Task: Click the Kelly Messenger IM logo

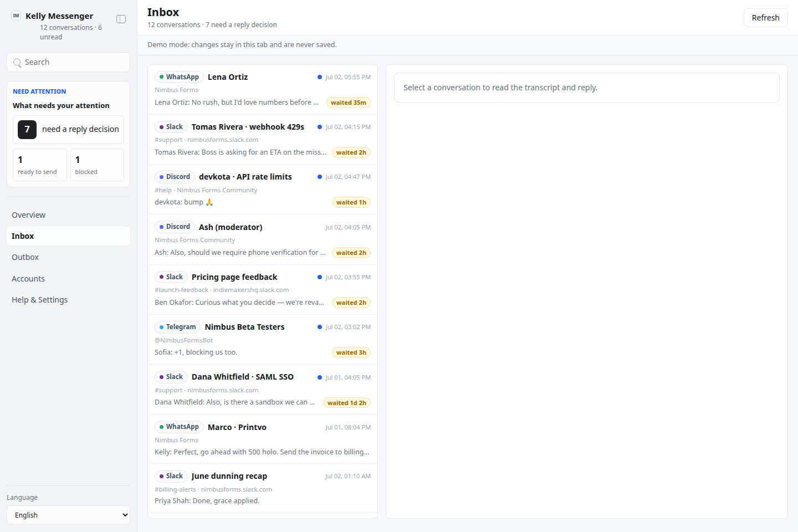Action: (16, 16)
